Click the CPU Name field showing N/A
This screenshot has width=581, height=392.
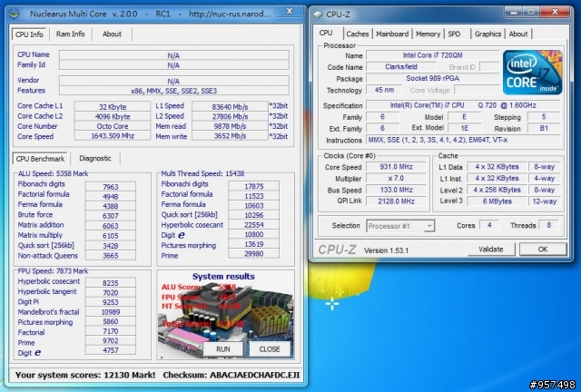(173, 55)
